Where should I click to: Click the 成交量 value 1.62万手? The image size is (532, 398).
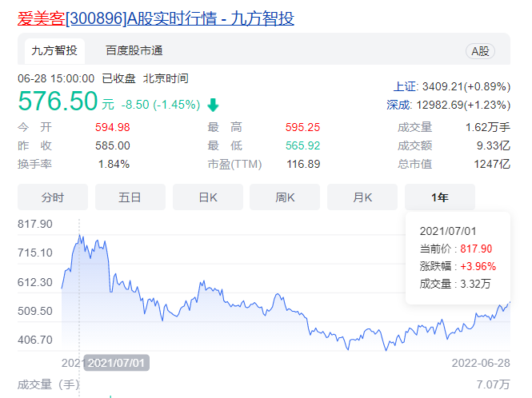(488, 127)
